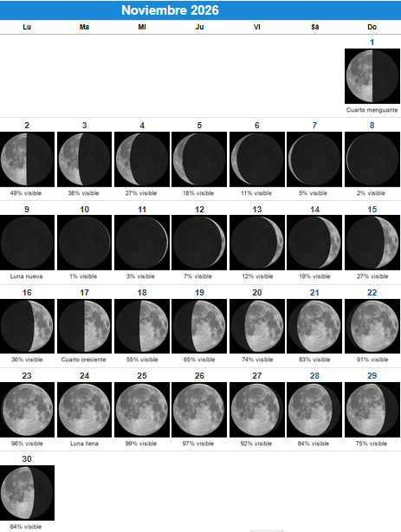Open the moon image for Sunday 8
The image size is (401, 532).
pos(372,159)
